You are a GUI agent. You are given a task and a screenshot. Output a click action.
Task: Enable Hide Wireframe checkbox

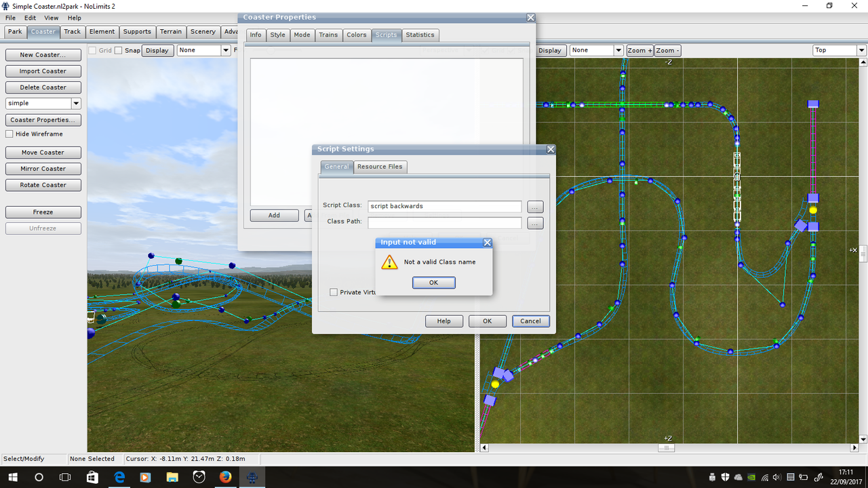9,134
